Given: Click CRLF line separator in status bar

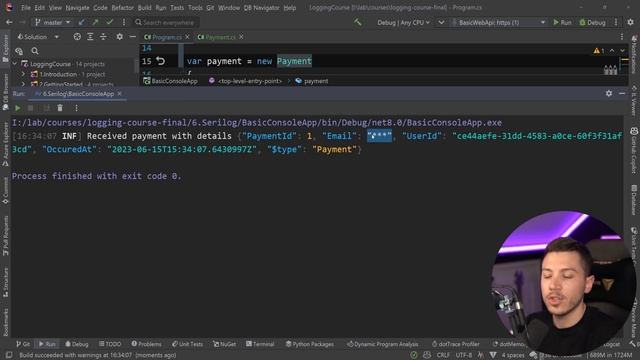Looking at the screenshot, I should click(443, 355).
